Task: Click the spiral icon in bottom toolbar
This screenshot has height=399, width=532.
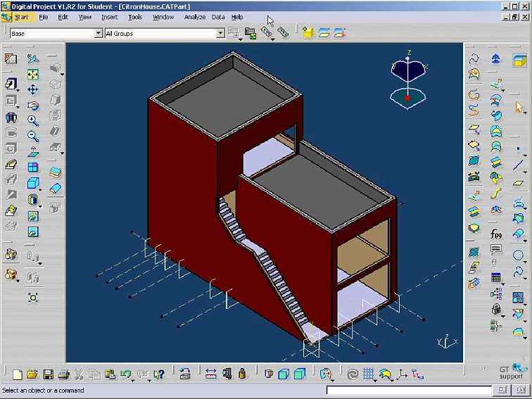Action: (x=353, y=374)
